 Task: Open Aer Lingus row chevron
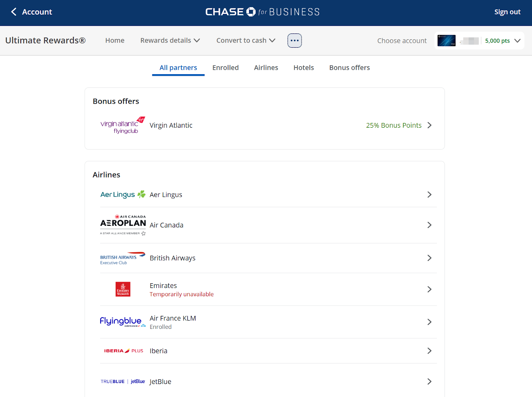[430, 195]
